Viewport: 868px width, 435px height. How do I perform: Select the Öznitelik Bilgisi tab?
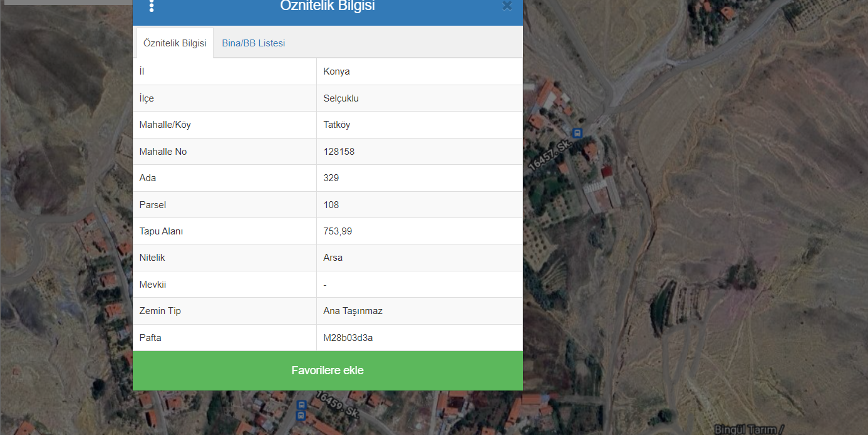[175, 43]
